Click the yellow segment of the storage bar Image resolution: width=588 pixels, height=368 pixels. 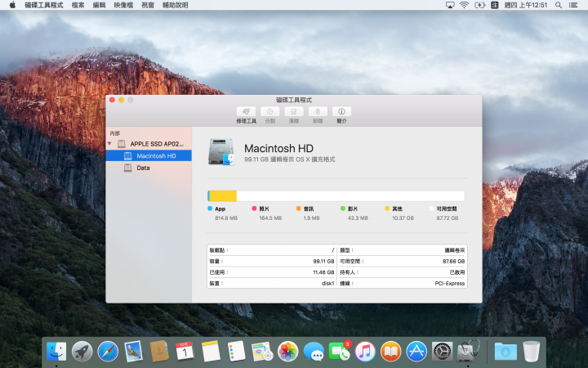click(x=223, y=196)
